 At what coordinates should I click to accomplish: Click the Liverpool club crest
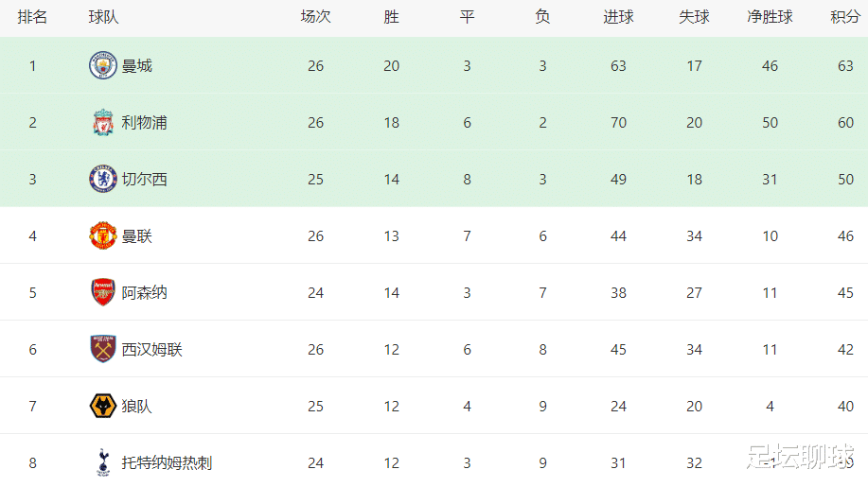(x=103, y=122)
